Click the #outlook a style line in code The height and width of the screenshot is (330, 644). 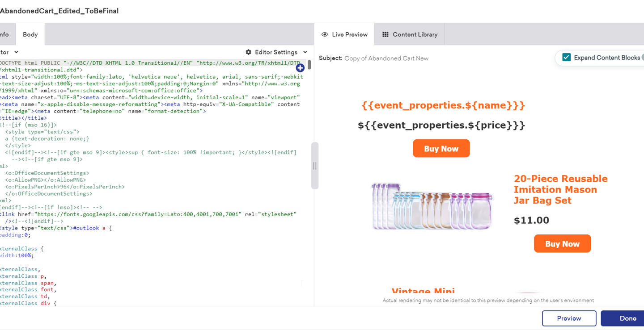(x=55, y=228)
